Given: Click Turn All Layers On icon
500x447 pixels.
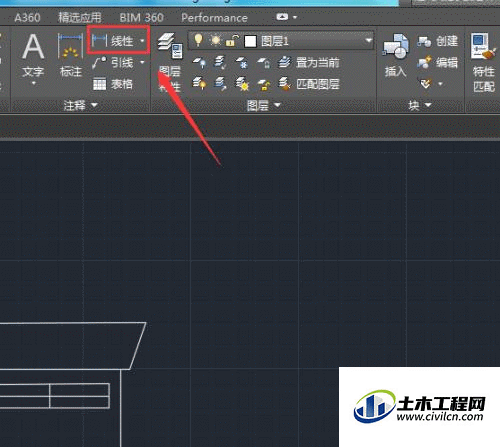Looking at the screenshot, I should click(x=199, y=83).
